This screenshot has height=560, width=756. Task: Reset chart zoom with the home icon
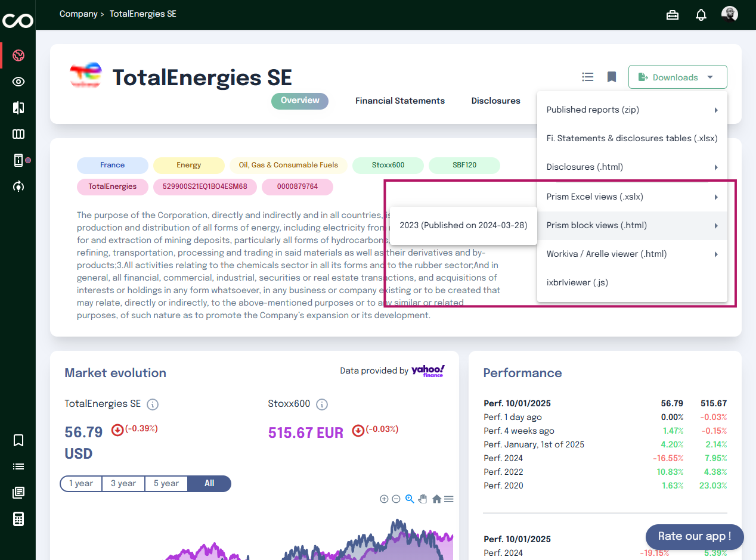[x=436, y=499]
